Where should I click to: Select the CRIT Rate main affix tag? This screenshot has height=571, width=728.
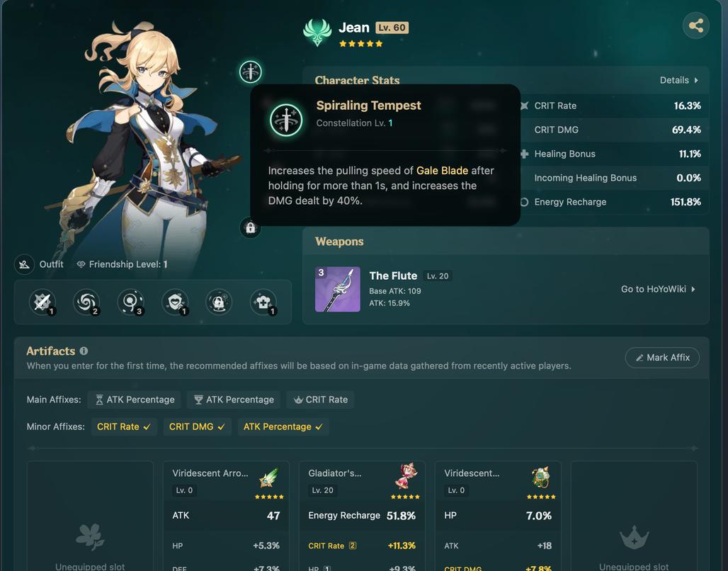coord(320,400)
